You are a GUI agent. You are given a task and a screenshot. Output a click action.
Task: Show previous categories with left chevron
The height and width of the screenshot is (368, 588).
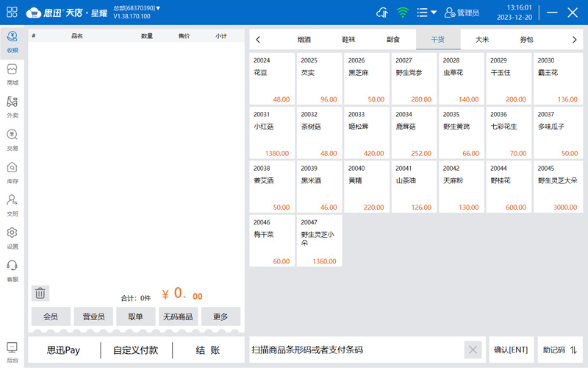click(258, 40)
